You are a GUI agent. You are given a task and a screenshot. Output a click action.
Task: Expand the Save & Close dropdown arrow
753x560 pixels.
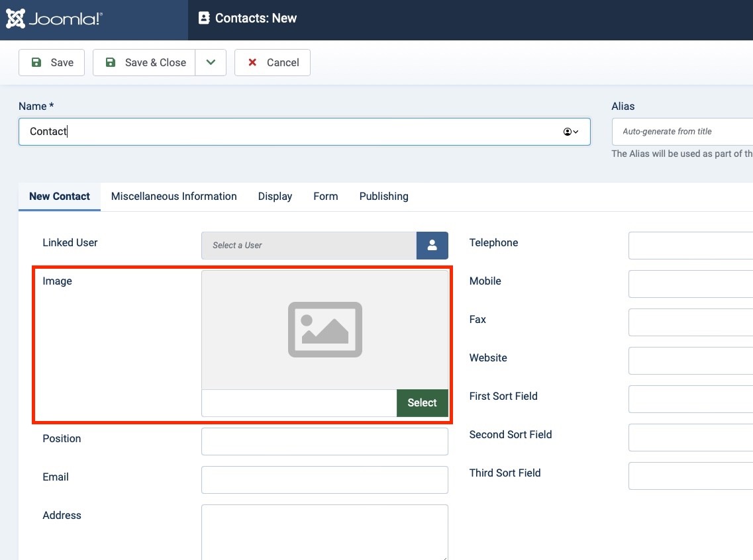point(211,62)
